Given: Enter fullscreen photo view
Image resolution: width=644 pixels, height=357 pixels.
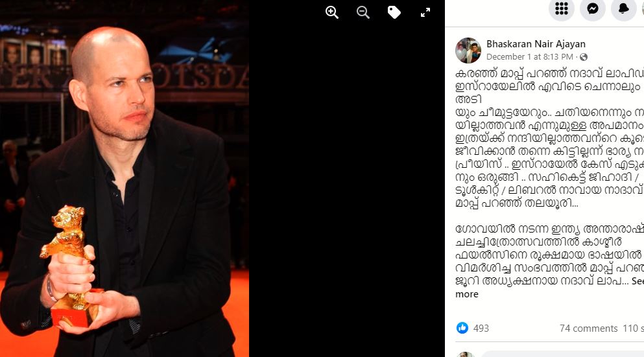Looking at the screenshot, I should point(425,12).
